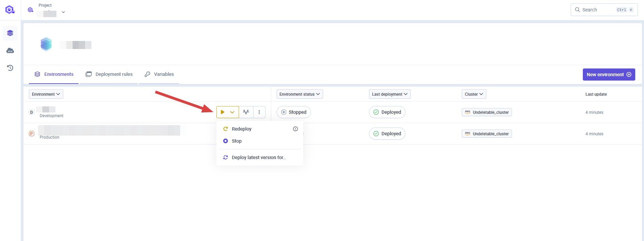Expand the Cluster filter dropdown
This screenshot has height=241, width=644.
click(474, 94)
